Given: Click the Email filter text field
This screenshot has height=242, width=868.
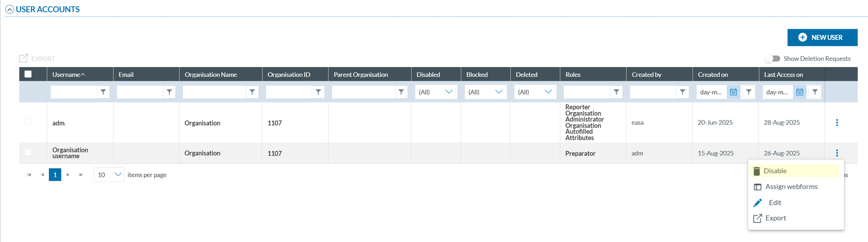Looking at the screenshot, I should [140, 92].
